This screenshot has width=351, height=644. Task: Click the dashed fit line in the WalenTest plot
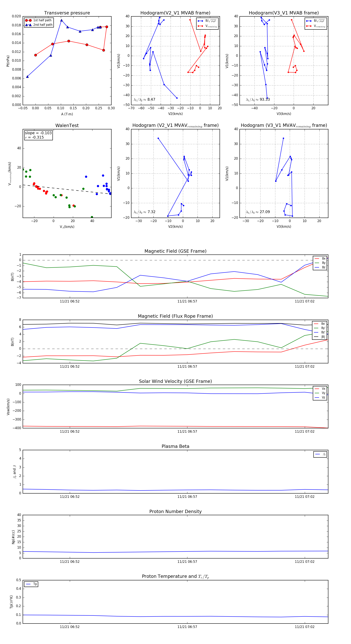click(x=67, y=189)
